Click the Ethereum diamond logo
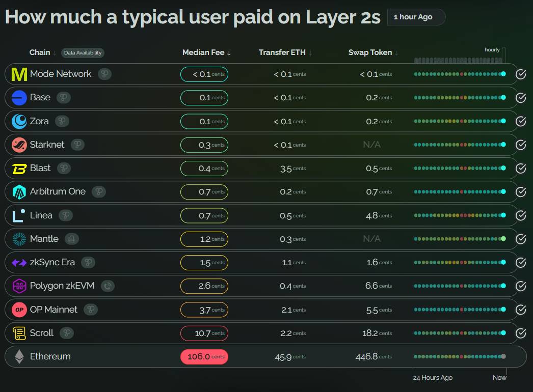Screen dimensions: 533x392 (x=19, y=357)
